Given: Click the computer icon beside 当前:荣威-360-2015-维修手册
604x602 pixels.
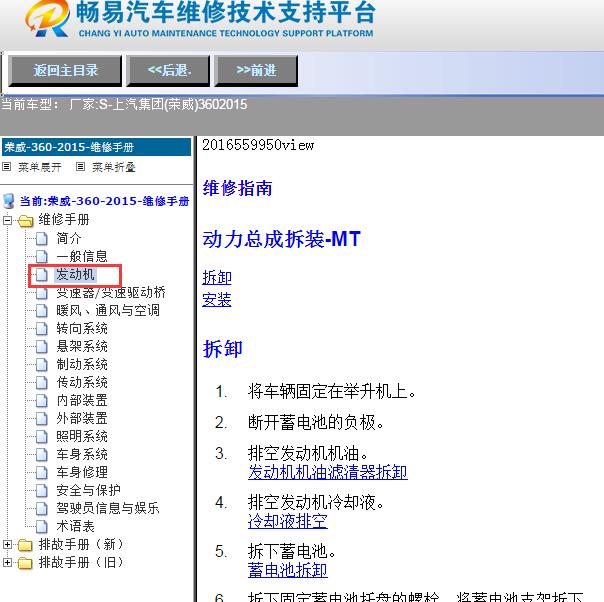Looking at the screenshot, I should [8, 201].
